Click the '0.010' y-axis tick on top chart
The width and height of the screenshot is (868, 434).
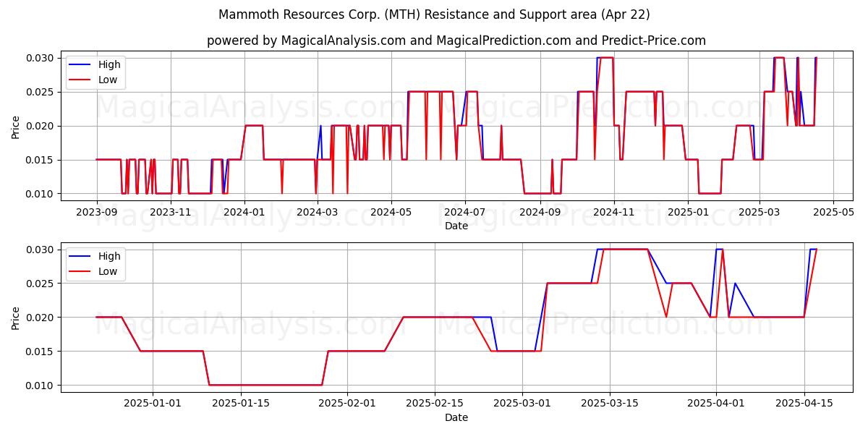(x=41, y=194)
